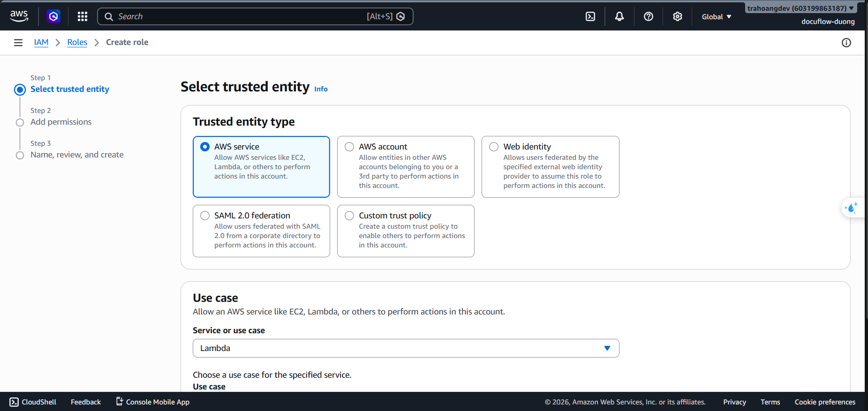Open the Info link beside the heading
Viewport: 868px width, 411px height.
pyautogui.click(x=321, y=89)
